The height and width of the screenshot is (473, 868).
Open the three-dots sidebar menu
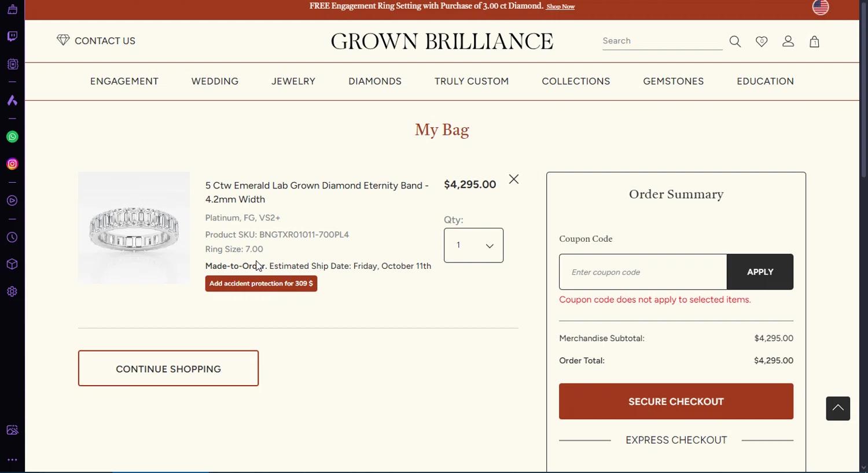point(12,460)
